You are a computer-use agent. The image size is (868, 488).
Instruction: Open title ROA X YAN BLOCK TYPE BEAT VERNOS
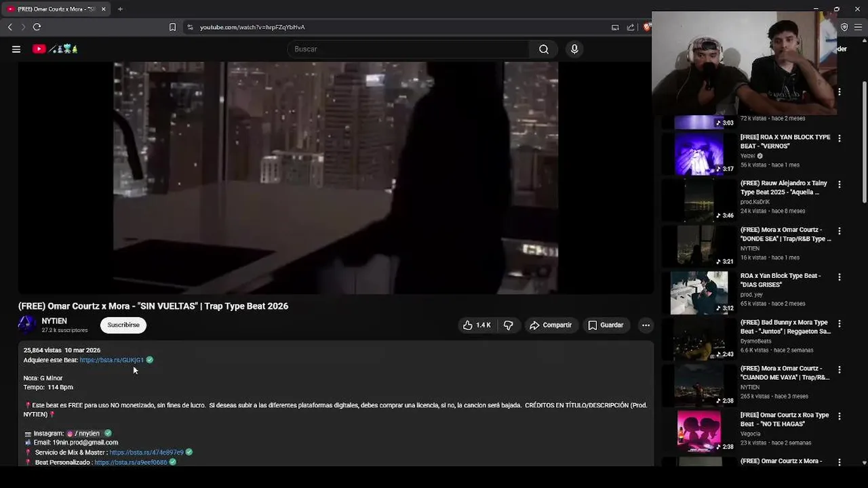pos(785,142)
